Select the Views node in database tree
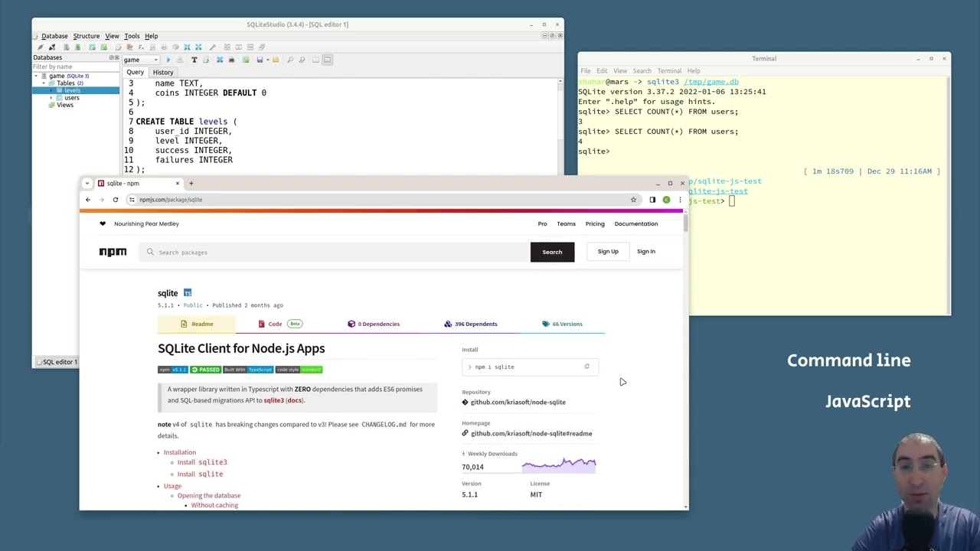 [x=65, y=105]
